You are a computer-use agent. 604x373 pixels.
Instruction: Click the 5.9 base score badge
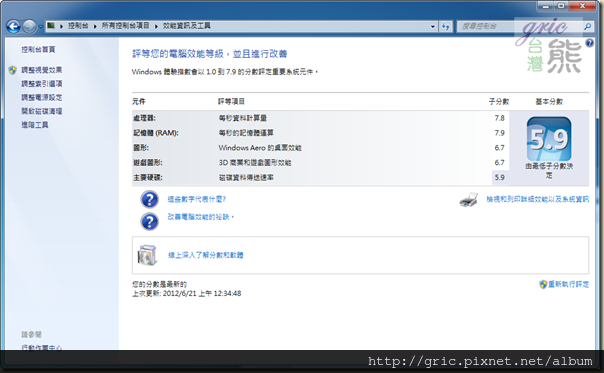point(549,139)
